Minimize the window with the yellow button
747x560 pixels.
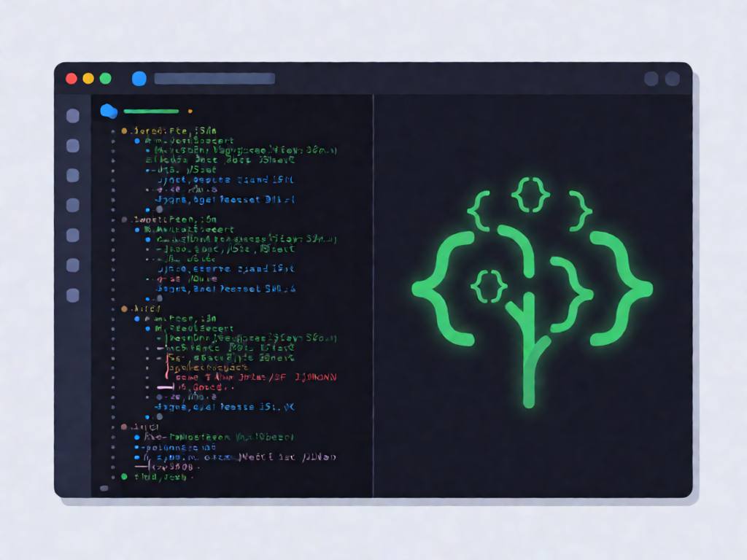point(88,79)
